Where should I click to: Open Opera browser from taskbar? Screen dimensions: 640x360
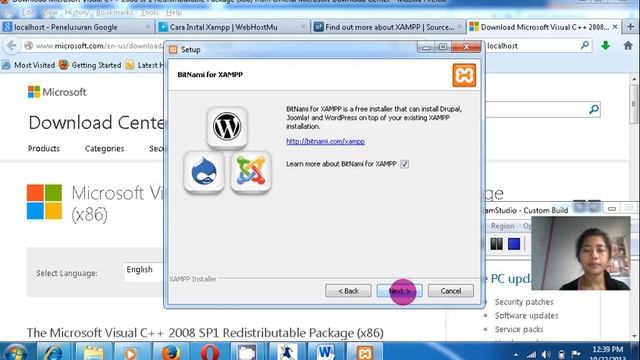tap(209, 352)
